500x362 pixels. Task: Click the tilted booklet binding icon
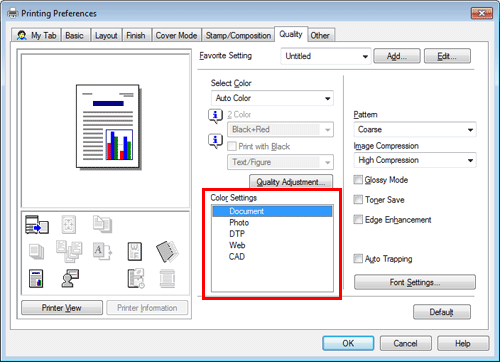click(167, 251)
